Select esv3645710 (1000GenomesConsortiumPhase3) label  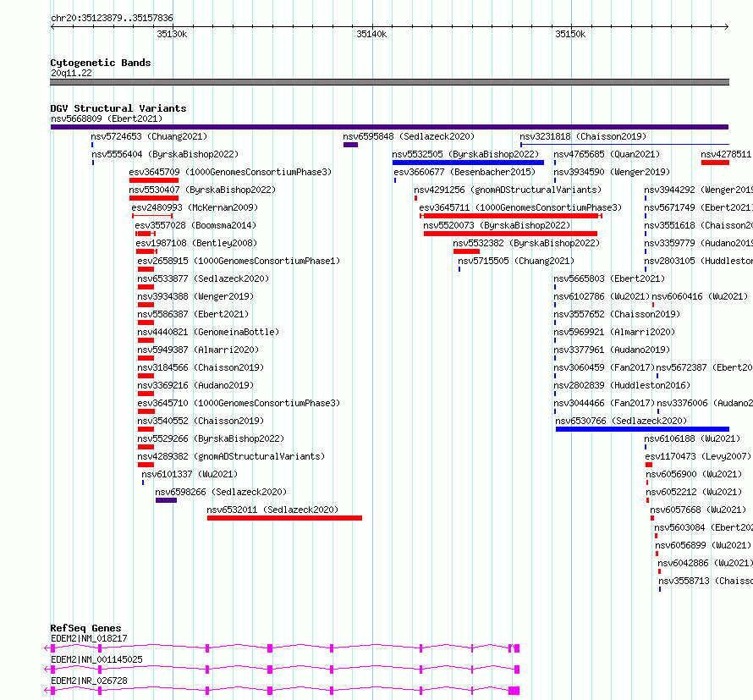pos(239,403)
